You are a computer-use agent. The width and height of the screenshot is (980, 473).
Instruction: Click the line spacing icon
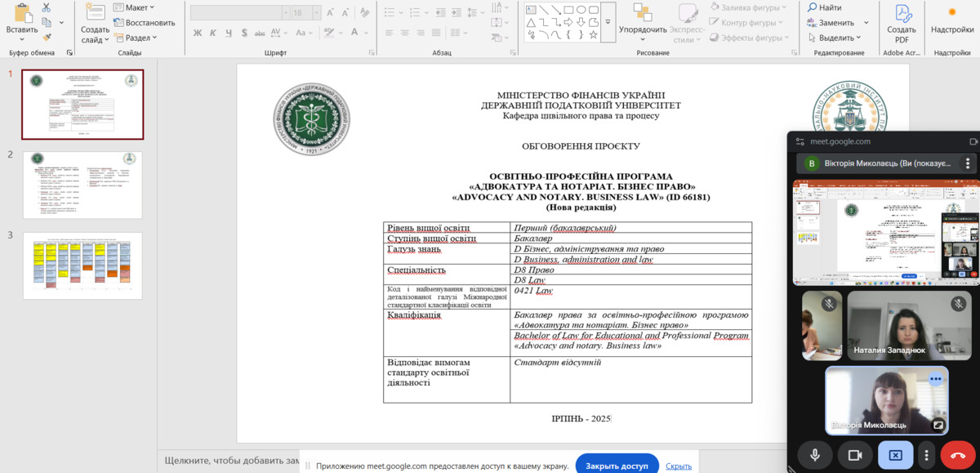point(472,12)
